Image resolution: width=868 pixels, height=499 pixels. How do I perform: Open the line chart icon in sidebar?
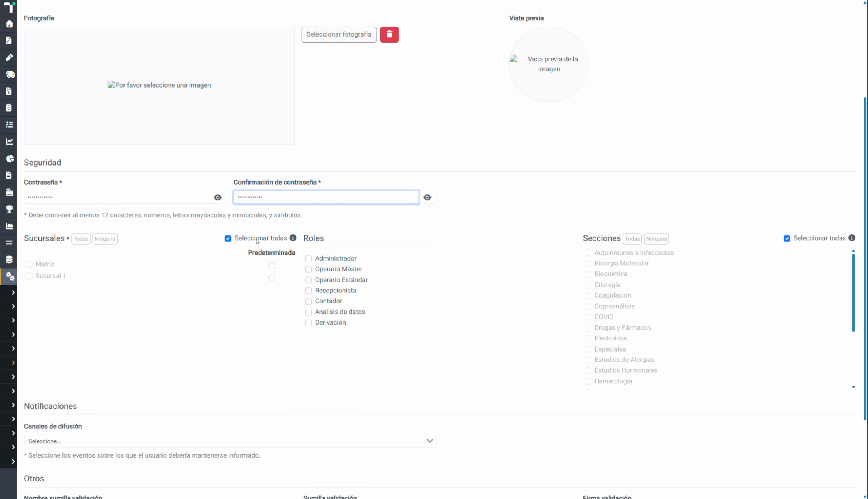click(x=9, y=141)
